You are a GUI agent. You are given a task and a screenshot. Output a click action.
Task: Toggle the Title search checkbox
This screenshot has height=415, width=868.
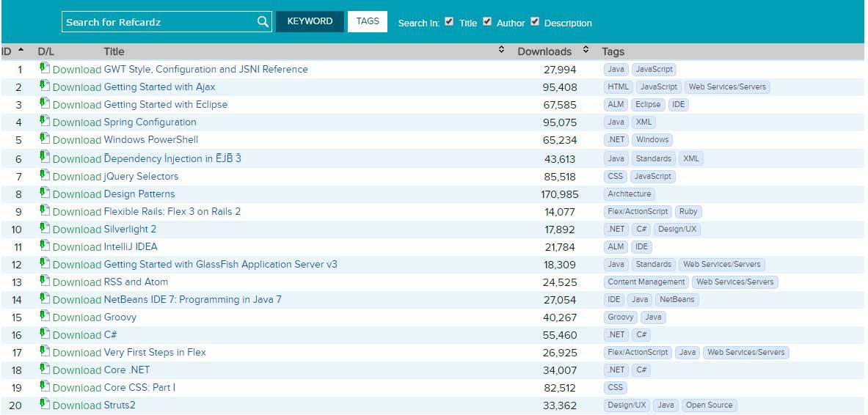(x=449, y=21)
